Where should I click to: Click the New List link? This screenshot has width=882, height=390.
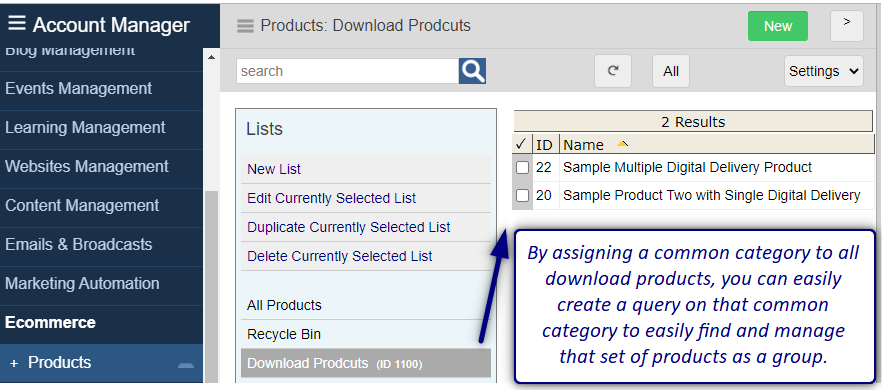274,169
